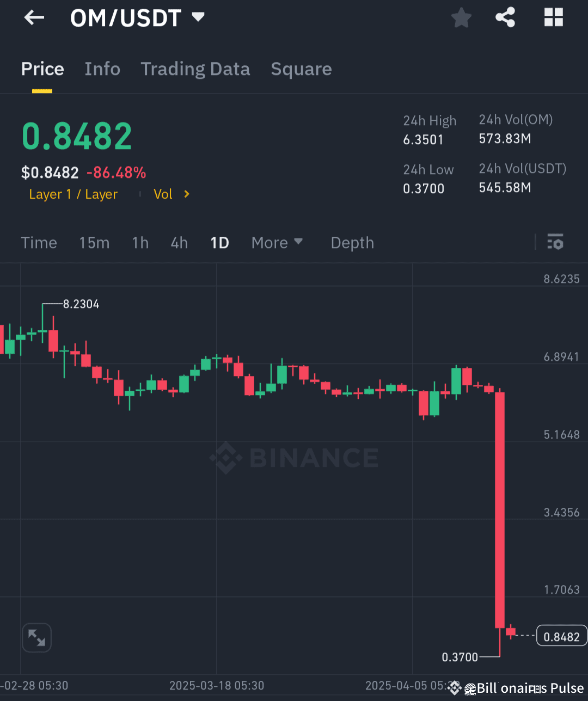Open the Vol category link arrow
Screen dimensions: 588x701
171,194
